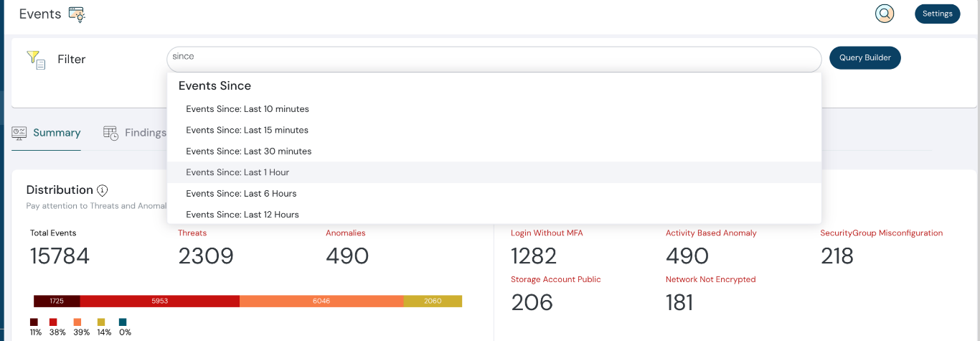Screen dimensions: 980x341
Task: Click the orange 6046 bar segment
Action: click(321, 301)
